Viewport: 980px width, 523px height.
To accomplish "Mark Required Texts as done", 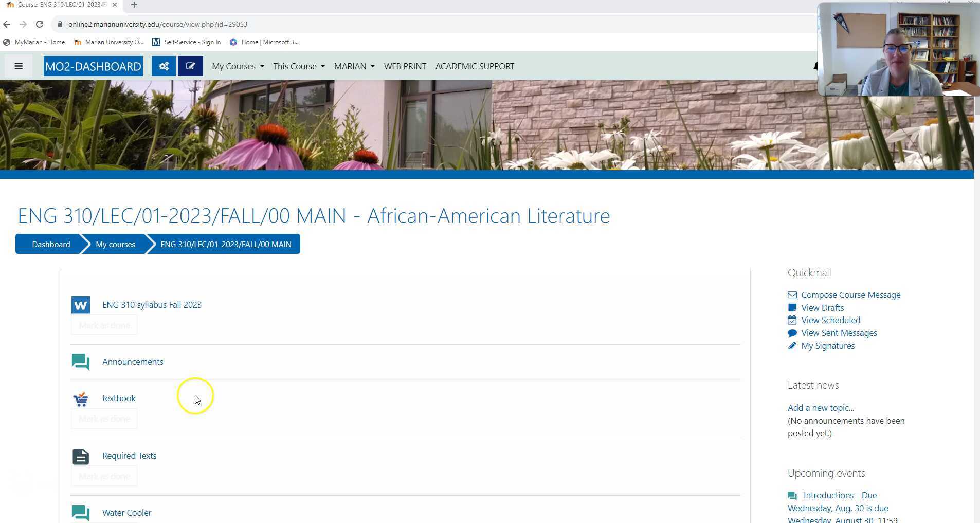I will 104,476.
